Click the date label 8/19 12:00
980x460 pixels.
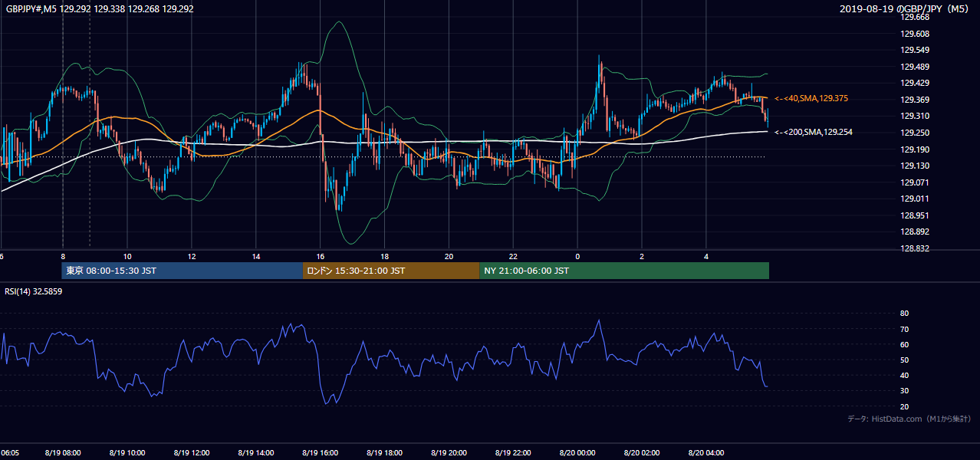tap(192, 452)
